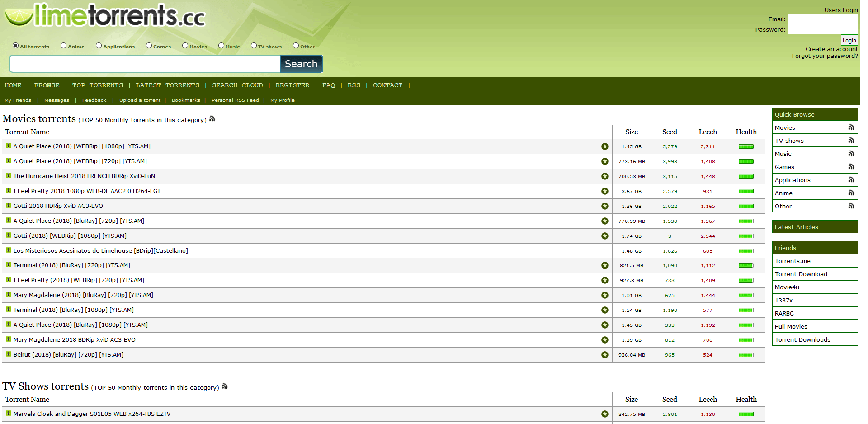Click the verified star icon on Gotti 2018 HDRip row

(604, 206)
